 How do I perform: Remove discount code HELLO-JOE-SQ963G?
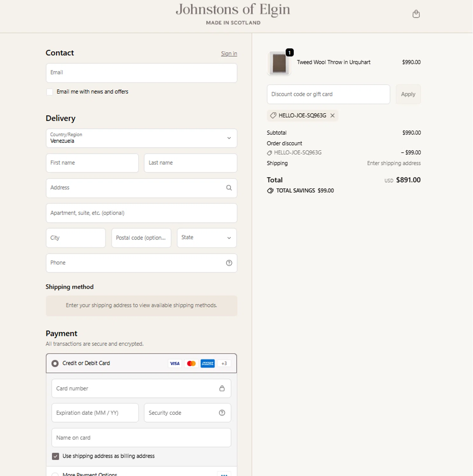tap(333, 116)
